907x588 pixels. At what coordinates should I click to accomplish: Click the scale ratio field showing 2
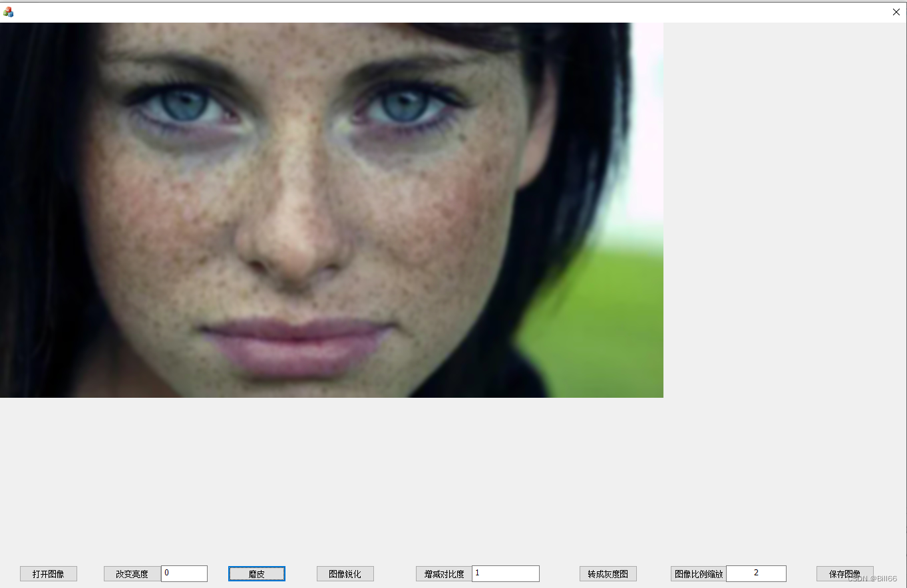point(756,573)
